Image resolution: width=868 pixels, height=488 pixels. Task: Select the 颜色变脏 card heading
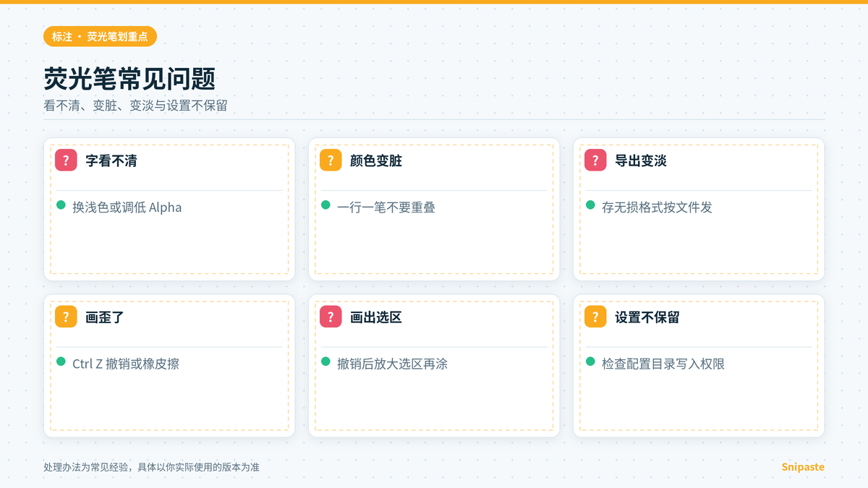pos(376,160)
